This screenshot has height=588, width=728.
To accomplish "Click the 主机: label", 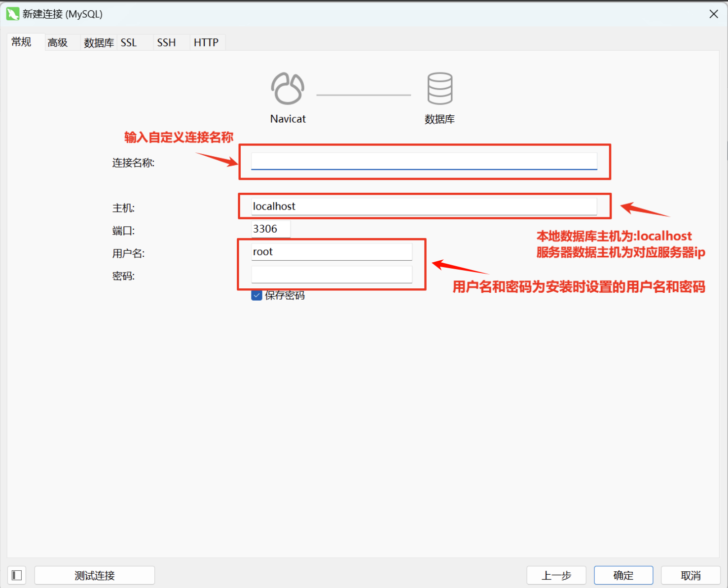I will coord(123,208).
